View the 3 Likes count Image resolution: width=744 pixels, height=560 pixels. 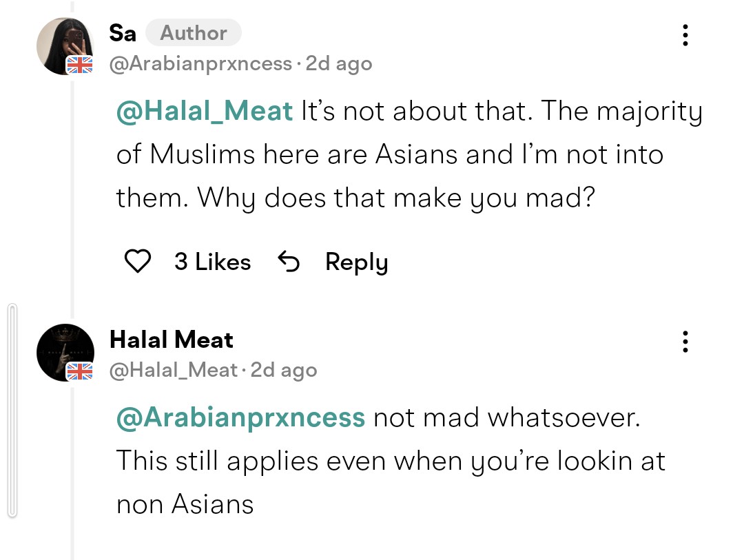(x=212, y=262)
